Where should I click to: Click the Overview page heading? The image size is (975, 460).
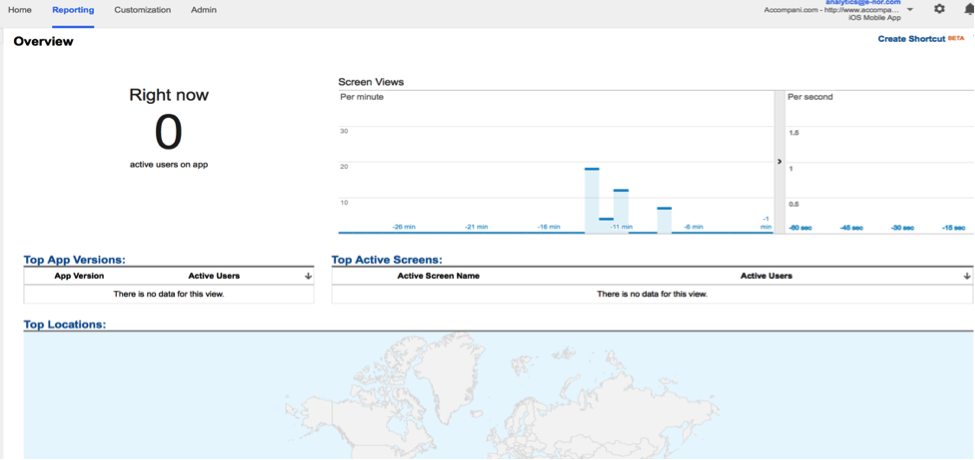click(x=44, y=42)
